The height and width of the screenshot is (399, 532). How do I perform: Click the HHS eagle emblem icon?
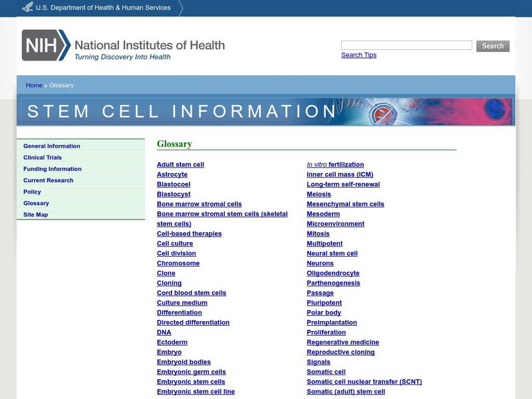click(27, 7)
